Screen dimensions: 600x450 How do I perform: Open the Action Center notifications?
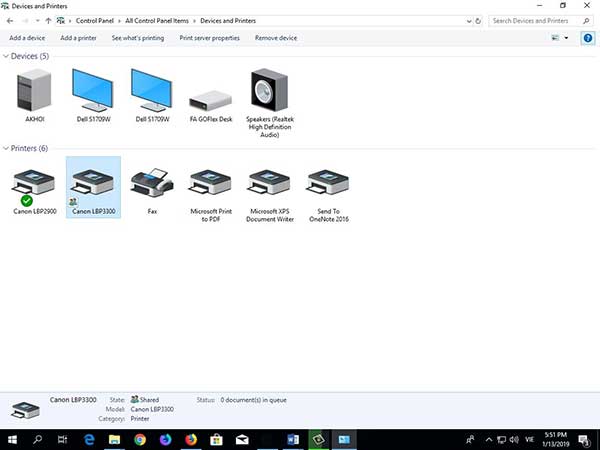coord(584,440)
